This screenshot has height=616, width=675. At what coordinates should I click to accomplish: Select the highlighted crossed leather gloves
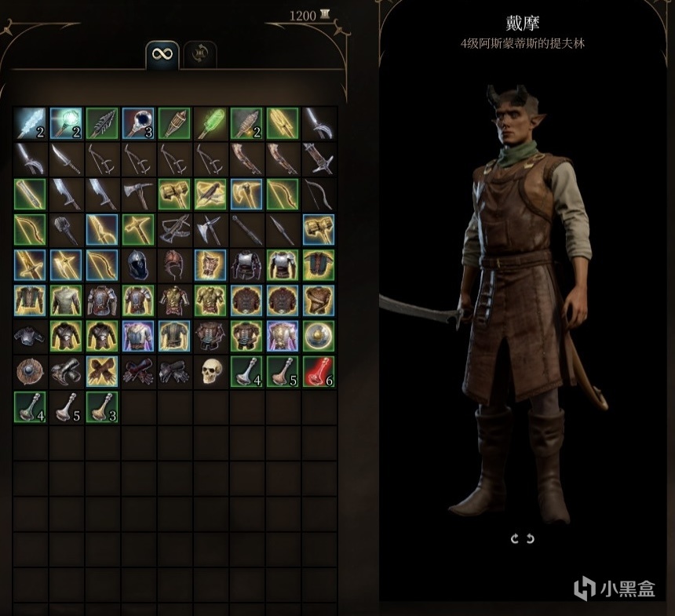click(102, 371)
